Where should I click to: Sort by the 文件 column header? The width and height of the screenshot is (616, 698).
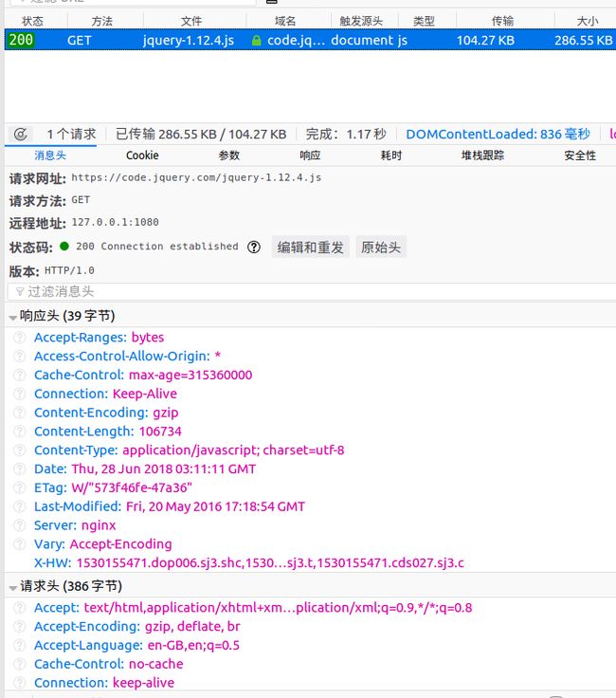coord(191,21)
